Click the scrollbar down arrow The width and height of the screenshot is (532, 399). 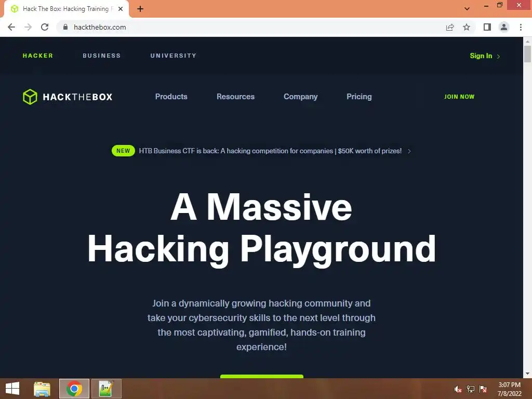pyautogui.click(x=528, y=374)
